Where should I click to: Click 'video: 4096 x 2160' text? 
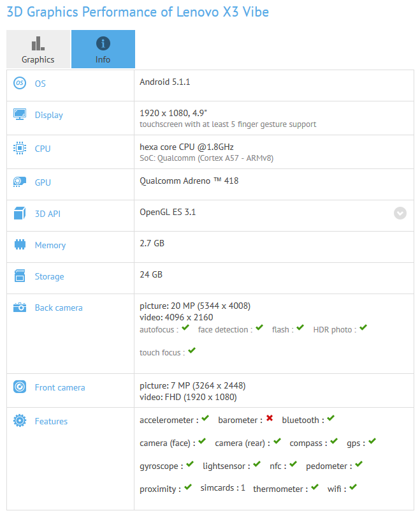[176, 317]
